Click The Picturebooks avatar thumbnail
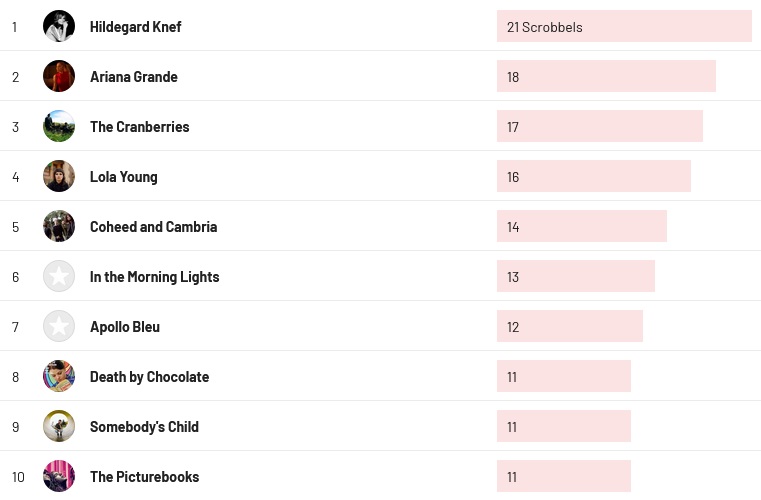The width and height of the screenshot is (761, 500). tap(59, 476)
